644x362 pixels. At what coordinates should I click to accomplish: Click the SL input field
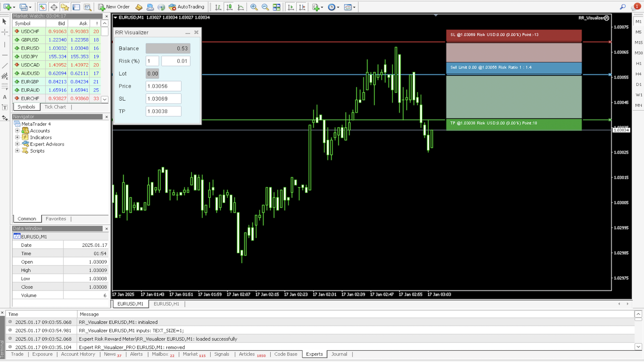click(x=163, y=99)
